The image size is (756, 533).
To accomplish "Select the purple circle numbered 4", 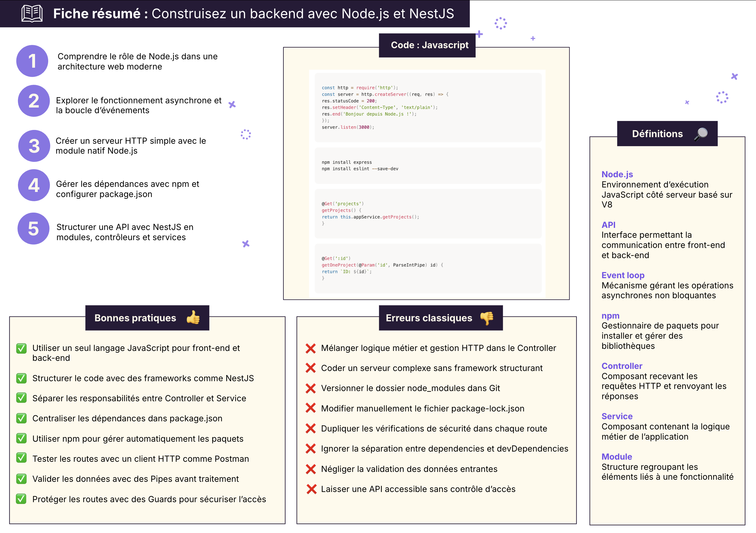I will [34, 185].
